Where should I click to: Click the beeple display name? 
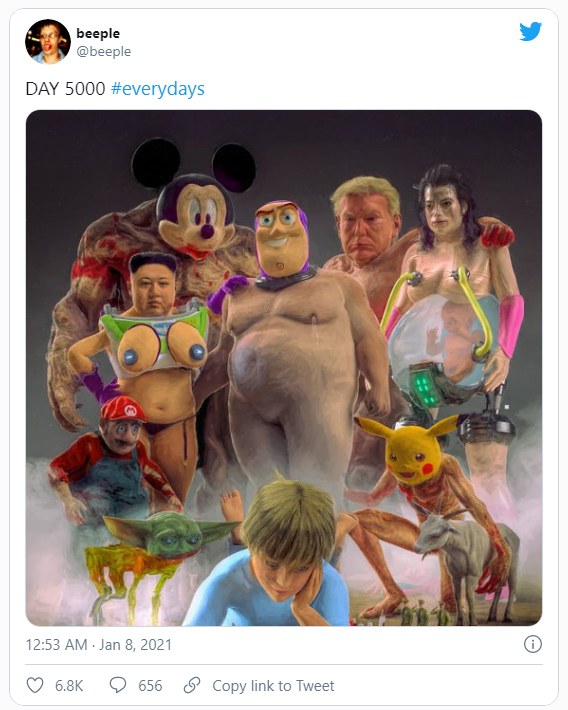pyautogui.click(x=98, y=34)
